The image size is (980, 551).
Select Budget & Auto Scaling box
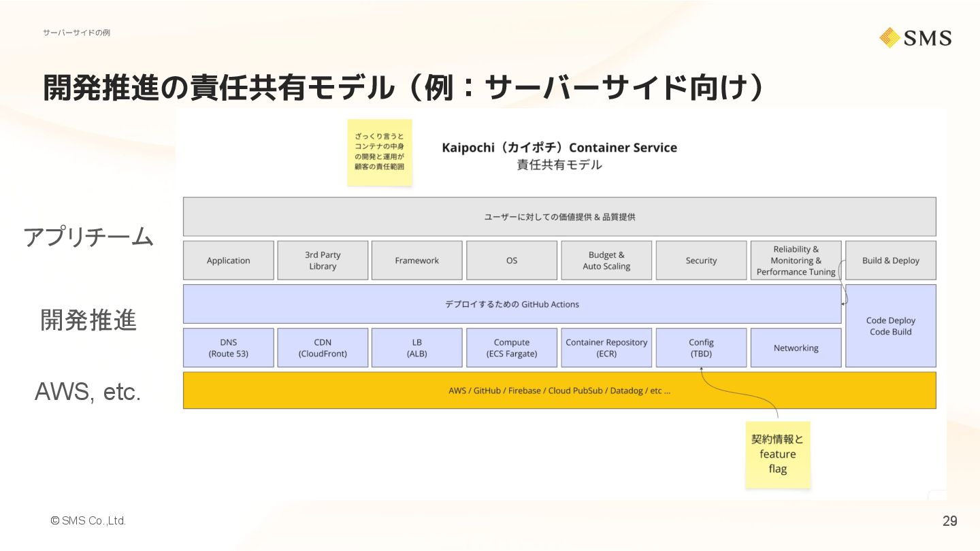[x=606, y=261]
